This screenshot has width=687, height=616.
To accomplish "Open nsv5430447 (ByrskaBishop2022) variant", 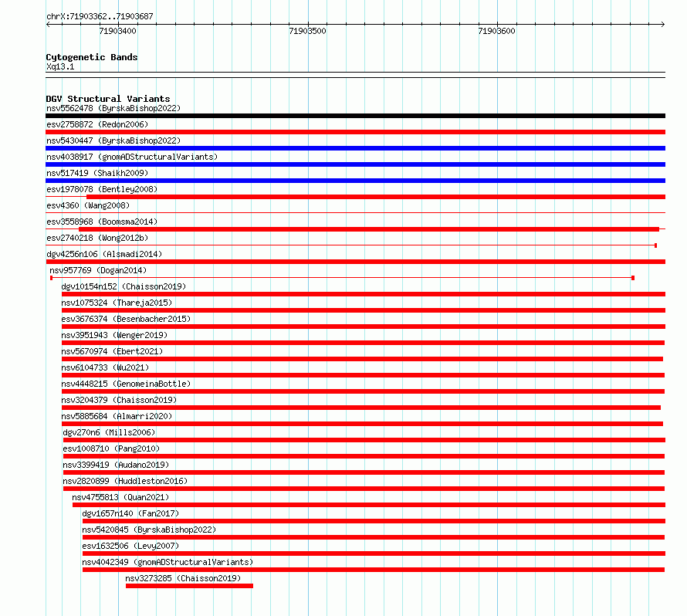I will (x=113, y=140).
